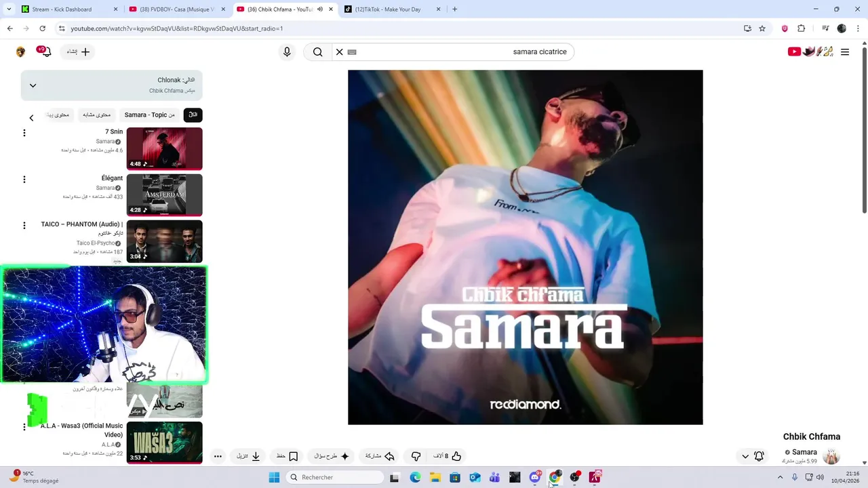
Task: Open Adobe Acrobat from the taskbar
Action: click(595, 477)
